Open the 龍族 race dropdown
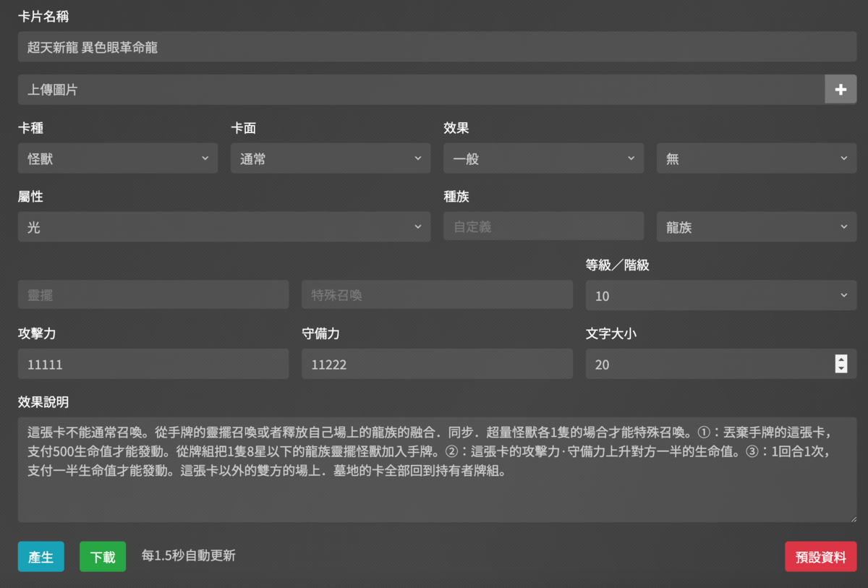This screenshot has height=588, width=868. [x=756, y=227]
